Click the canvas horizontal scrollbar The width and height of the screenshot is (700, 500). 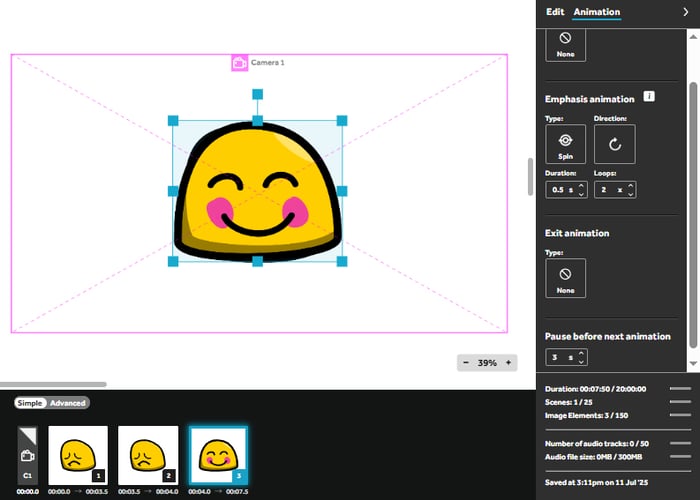(x=53, y=384)
